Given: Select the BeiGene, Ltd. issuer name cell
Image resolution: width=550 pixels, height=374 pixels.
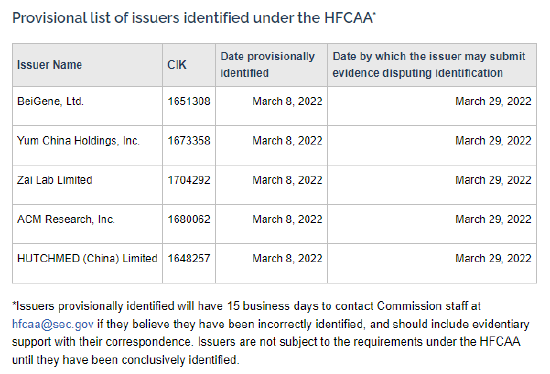Looking at the screenshot, I should [87, 106].
